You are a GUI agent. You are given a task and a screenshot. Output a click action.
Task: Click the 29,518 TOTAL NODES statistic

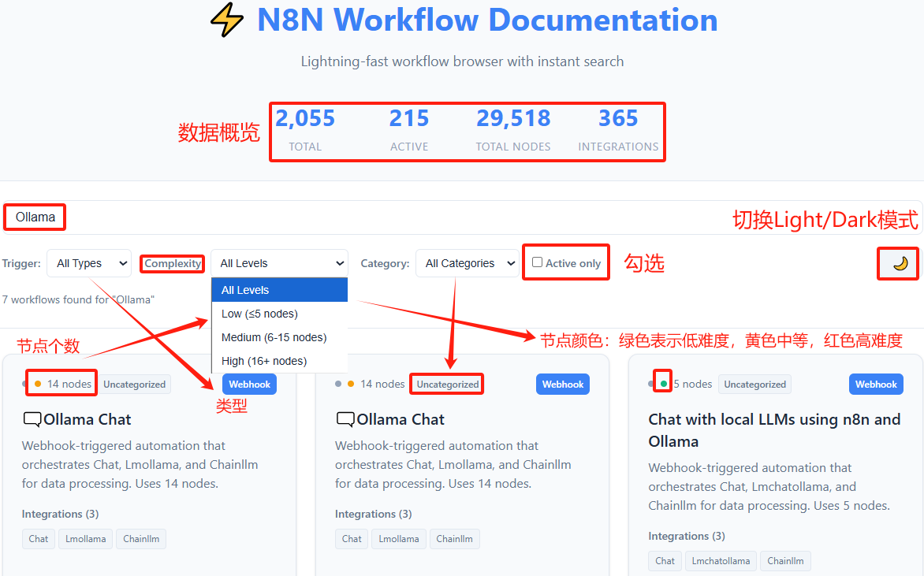point(513,130)
